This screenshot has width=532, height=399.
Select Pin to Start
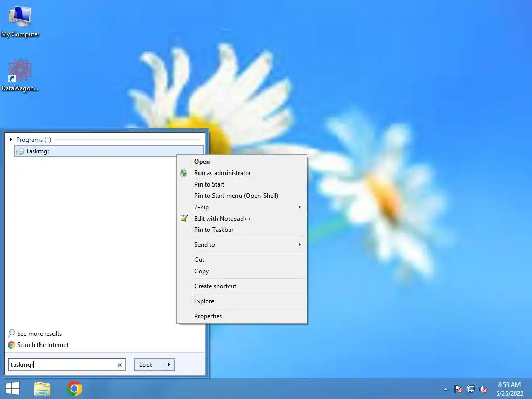242,184
